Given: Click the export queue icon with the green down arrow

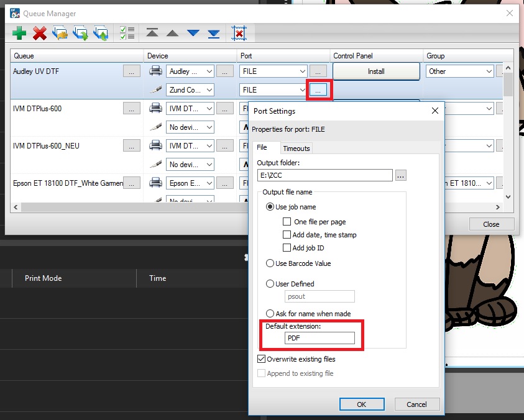Looking at the screenshot, I should click(80, 33).
